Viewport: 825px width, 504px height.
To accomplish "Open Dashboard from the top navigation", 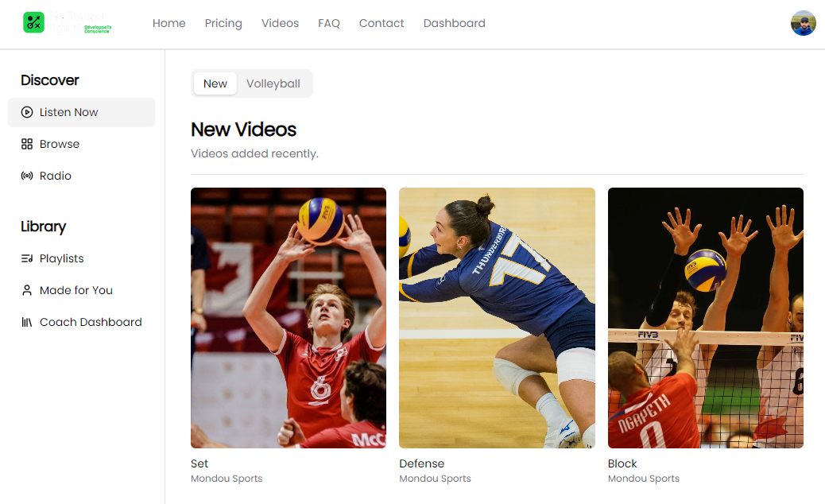I will click(454, 23).
